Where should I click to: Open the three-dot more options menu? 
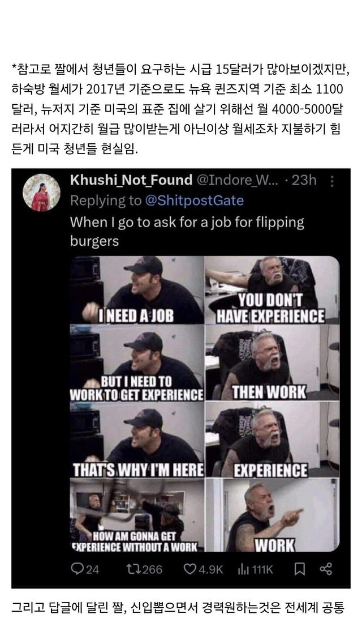[x=332, y=181]
